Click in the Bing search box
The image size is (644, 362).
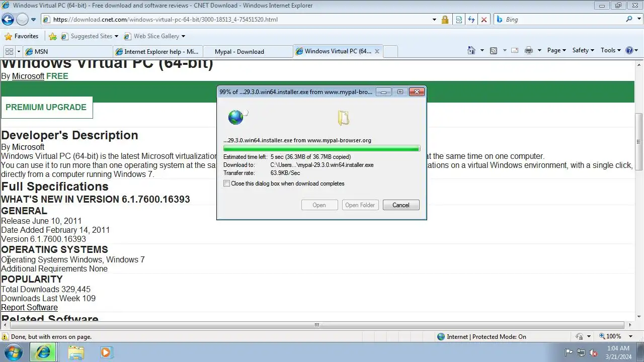tap(563, 20)
